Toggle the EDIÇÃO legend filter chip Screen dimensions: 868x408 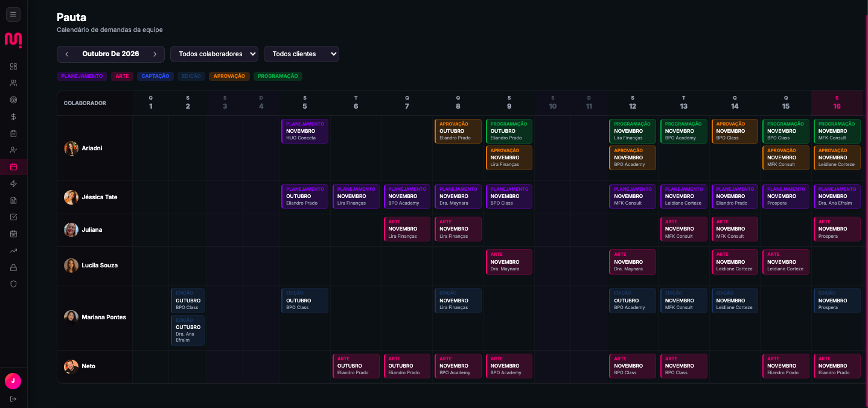point(191,77)
